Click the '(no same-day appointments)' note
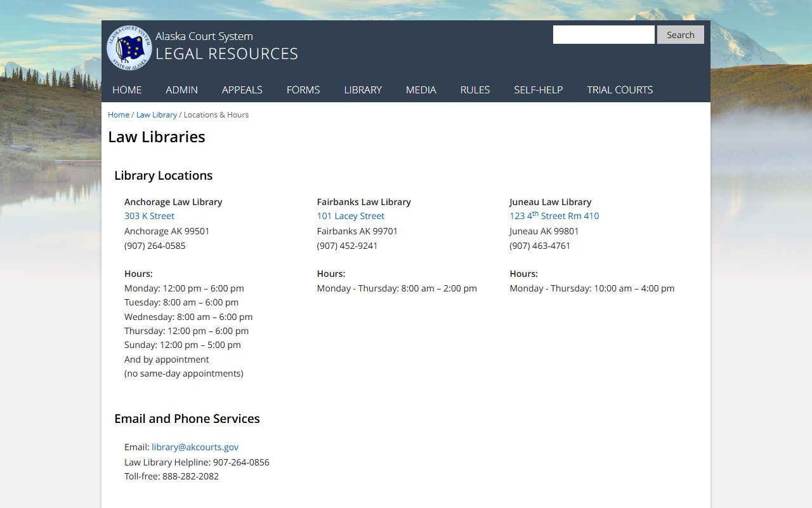The height and width of the screenshot is (508, 812). coord(184,373)
